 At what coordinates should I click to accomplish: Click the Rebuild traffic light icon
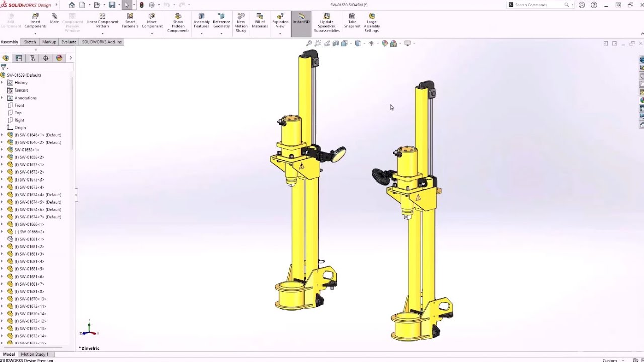(142, 5)
